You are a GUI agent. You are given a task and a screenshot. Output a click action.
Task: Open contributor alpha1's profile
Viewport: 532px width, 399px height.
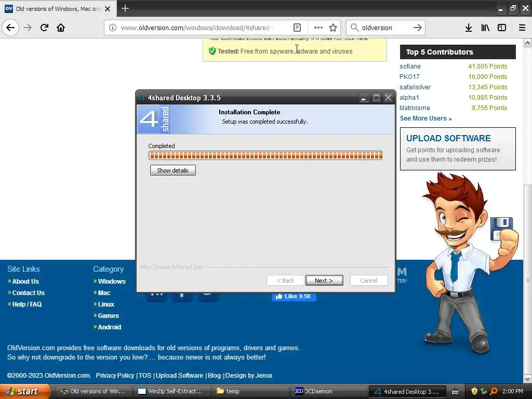(x=409, y=98)
